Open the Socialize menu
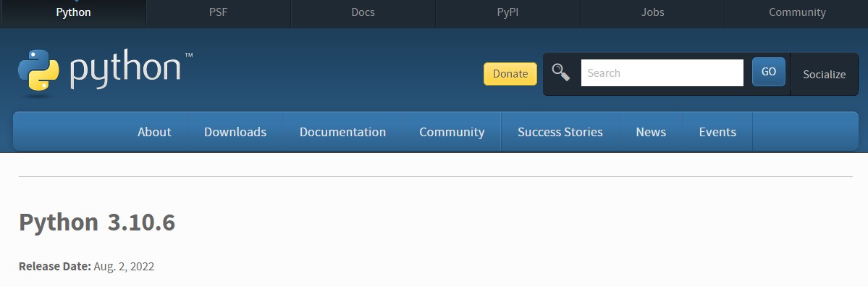The width and height of the screenshot is (868, 287). (x=825, y=74)
